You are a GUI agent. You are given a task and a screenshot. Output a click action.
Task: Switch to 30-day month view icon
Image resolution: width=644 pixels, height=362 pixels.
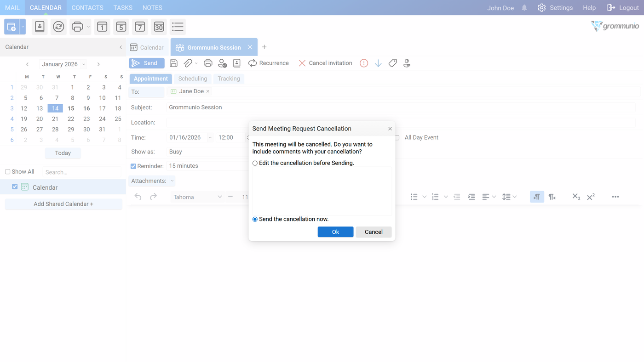click(159, 27)
